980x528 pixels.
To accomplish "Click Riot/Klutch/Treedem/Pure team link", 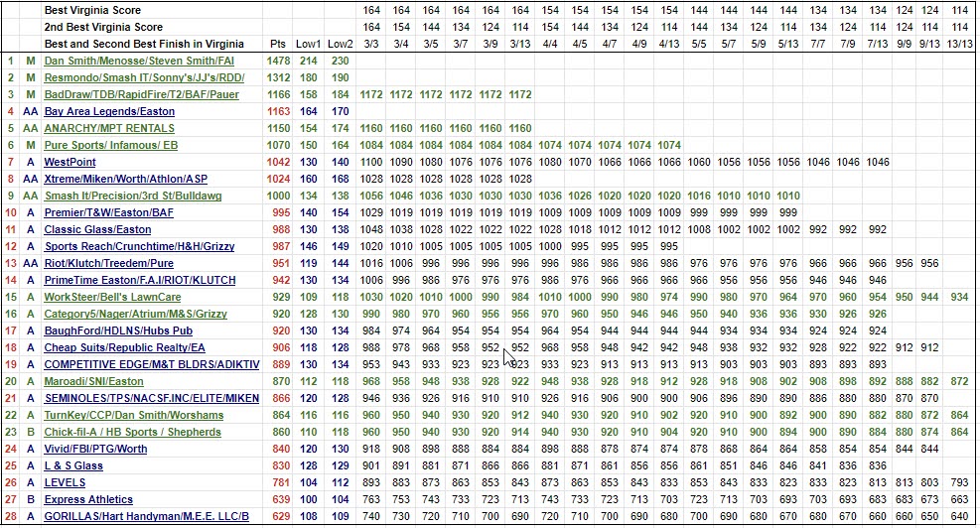I will click(109, 263).
